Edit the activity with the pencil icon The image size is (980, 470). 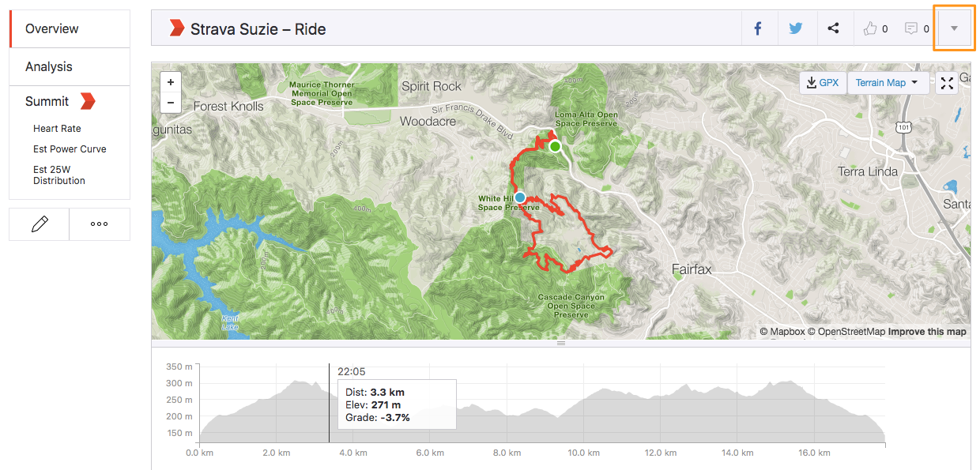point(38,224)
